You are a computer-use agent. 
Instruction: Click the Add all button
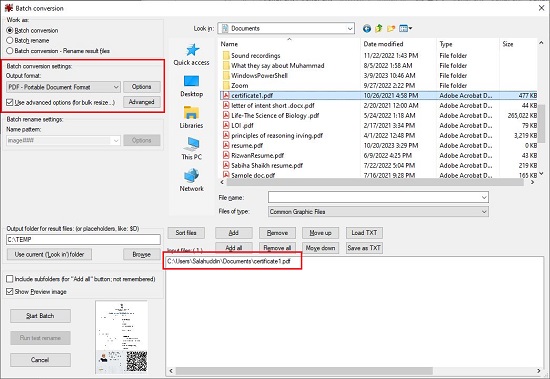tap(234, 248)
